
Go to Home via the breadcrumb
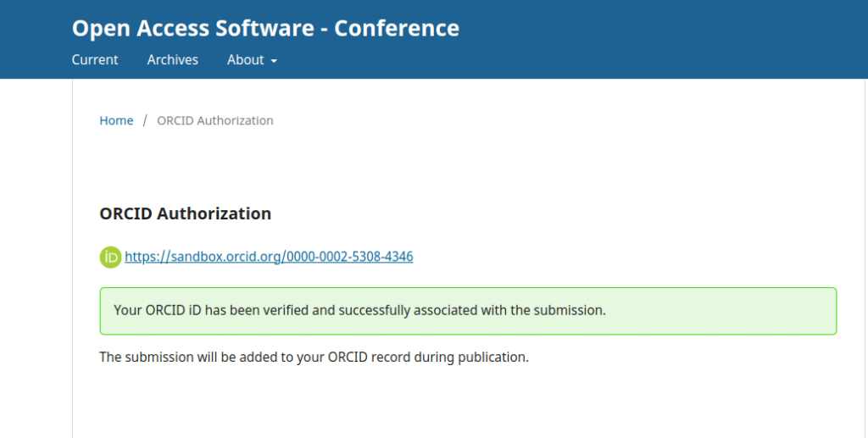click(116, 120)
